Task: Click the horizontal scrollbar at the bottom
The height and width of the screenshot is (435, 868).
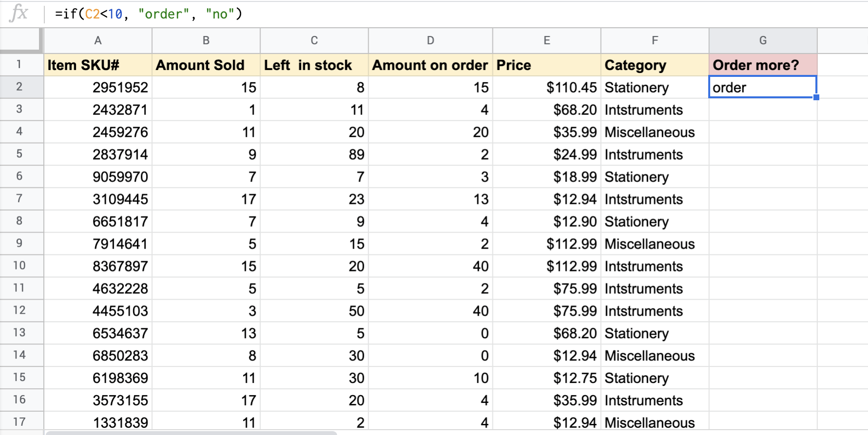Action: [191, 433]
